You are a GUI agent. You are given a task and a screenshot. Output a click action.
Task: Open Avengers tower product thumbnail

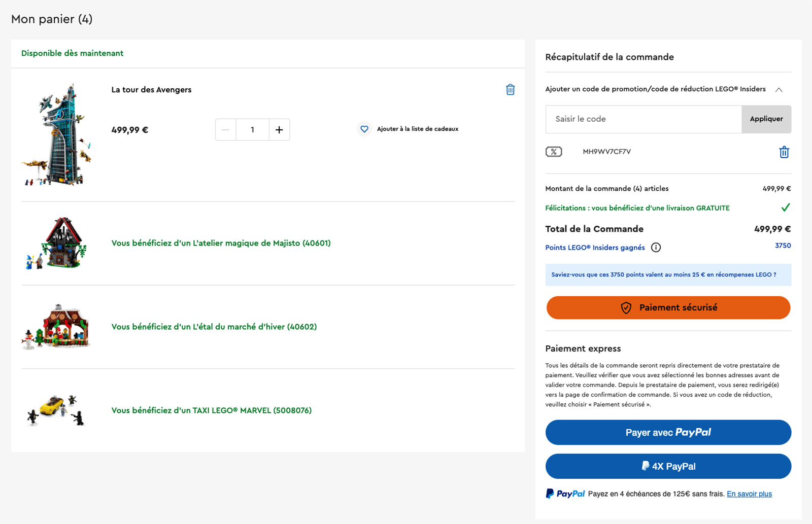pos(57,135)
